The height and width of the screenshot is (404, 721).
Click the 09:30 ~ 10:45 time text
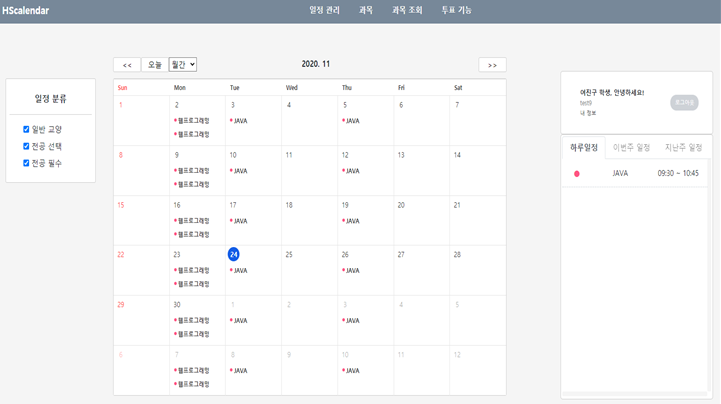678,173
